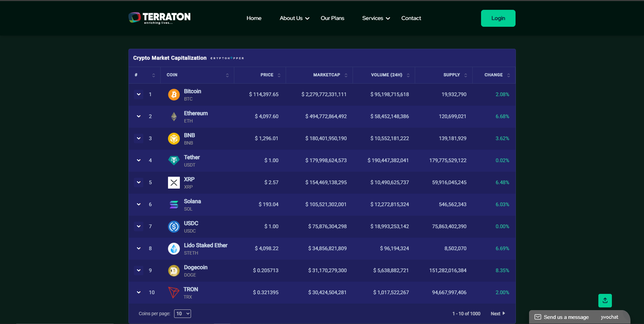Expand the Bitcoin row details
Image resolution: width=644 pixels, height=324 pixels.
[139, 94]
